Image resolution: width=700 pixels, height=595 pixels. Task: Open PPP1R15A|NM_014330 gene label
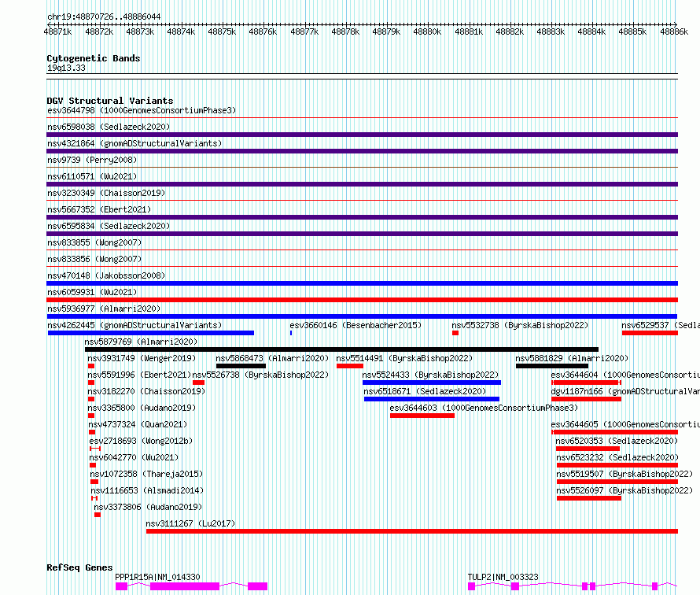click(157, 577)
